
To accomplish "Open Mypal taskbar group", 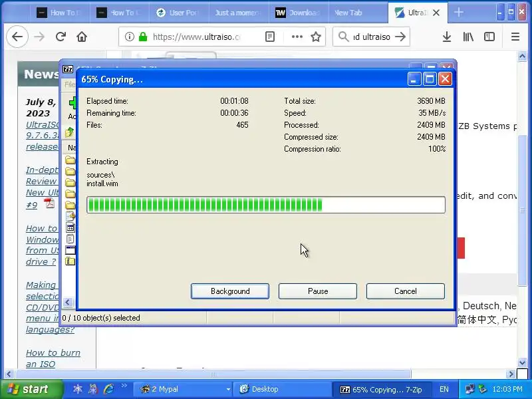I will coord(184,389).
